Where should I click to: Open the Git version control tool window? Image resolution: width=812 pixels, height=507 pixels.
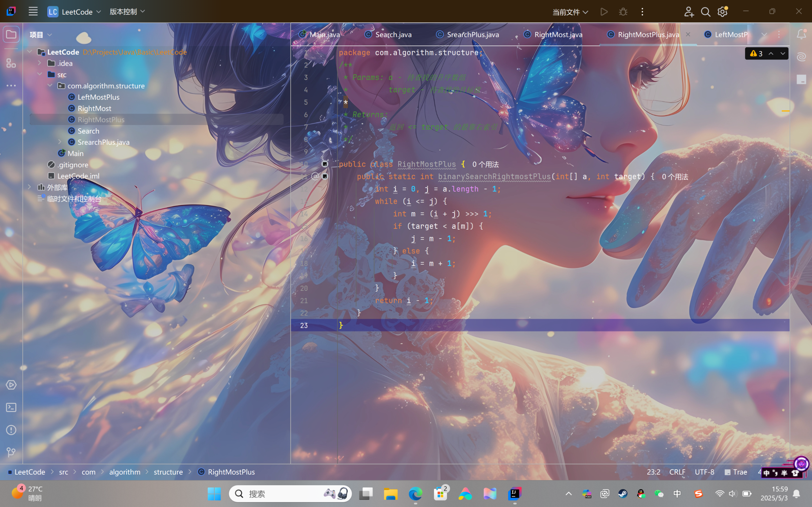[11, 452]
